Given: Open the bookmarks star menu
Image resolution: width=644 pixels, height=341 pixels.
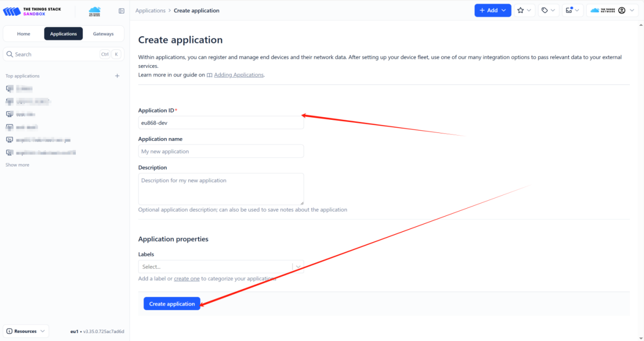Looking at the screenshot, I should (x=524, y=11).
